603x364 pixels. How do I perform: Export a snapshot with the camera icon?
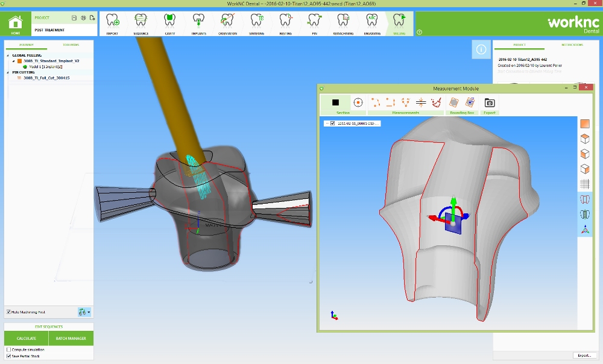490,102
